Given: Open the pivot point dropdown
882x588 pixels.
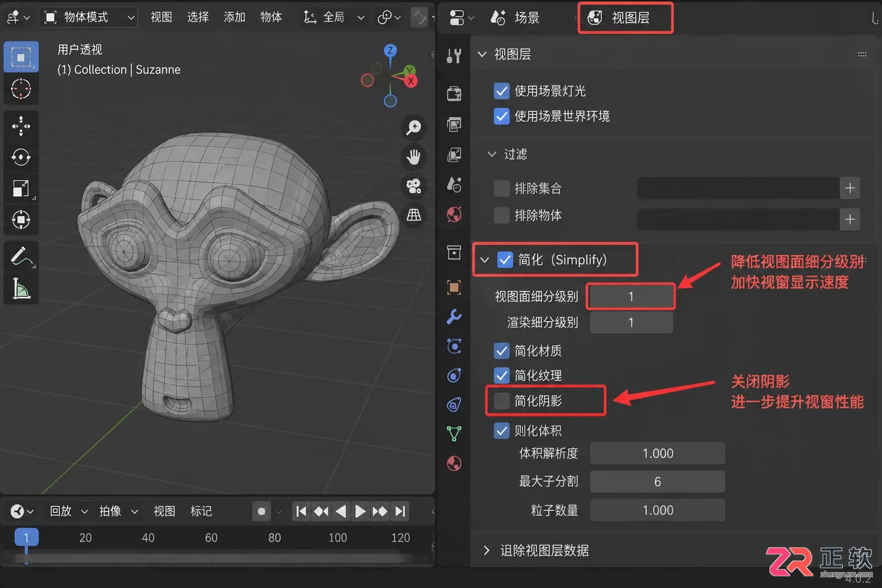Looking at the screenshot, I should point(389,17).
